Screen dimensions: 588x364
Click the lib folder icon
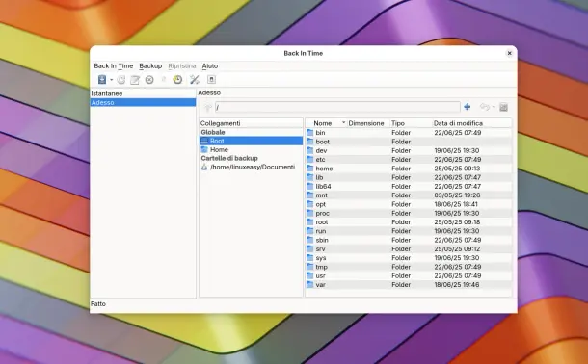[309, 177]
